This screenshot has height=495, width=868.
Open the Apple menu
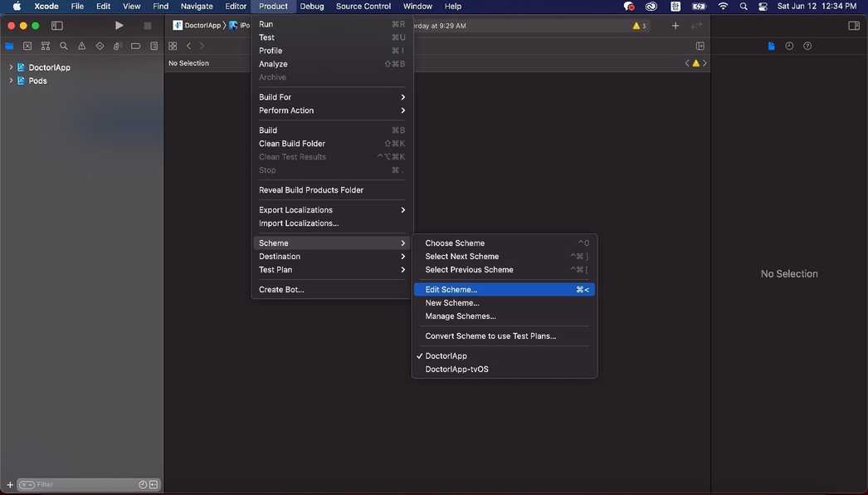(17, 6)
